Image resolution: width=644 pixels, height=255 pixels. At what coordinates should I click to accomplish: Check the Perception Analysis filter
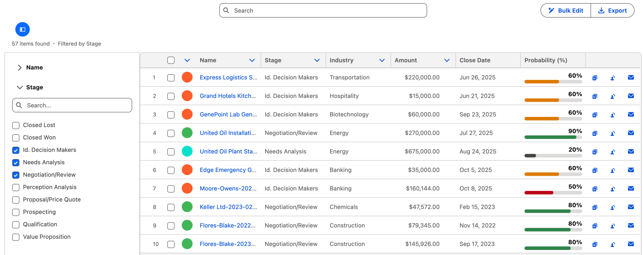tap(16, 187)
